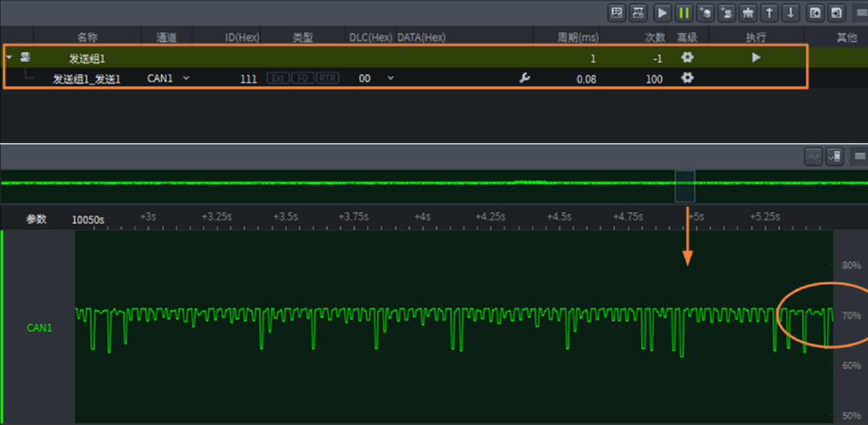The width and height of the screenshot is (868, 425).
Task: Open the send panel hamburger menu
Action: click(x=860, y=13)
